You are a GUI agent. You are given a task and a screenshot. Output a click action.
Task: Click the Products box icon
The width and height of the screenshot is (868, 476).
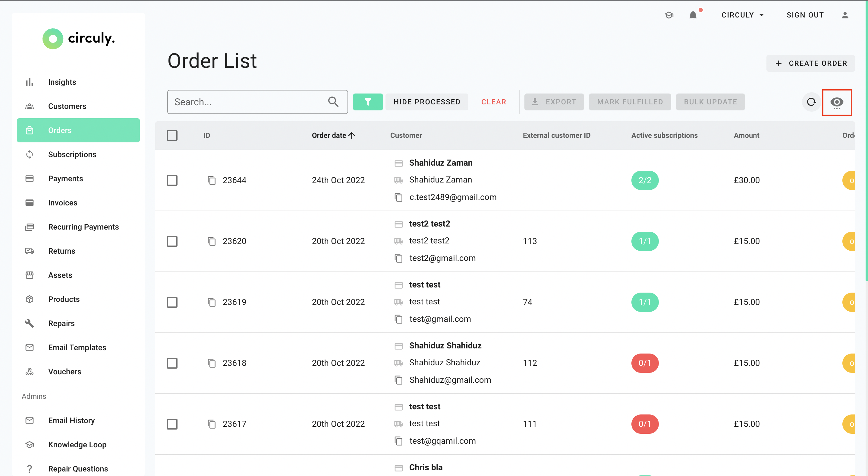point(30,299)
